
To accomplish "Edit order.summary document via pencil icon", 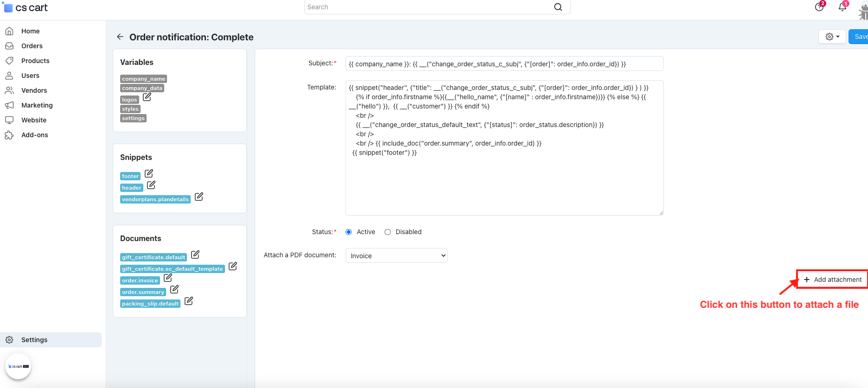I will [x=174, y=289].
